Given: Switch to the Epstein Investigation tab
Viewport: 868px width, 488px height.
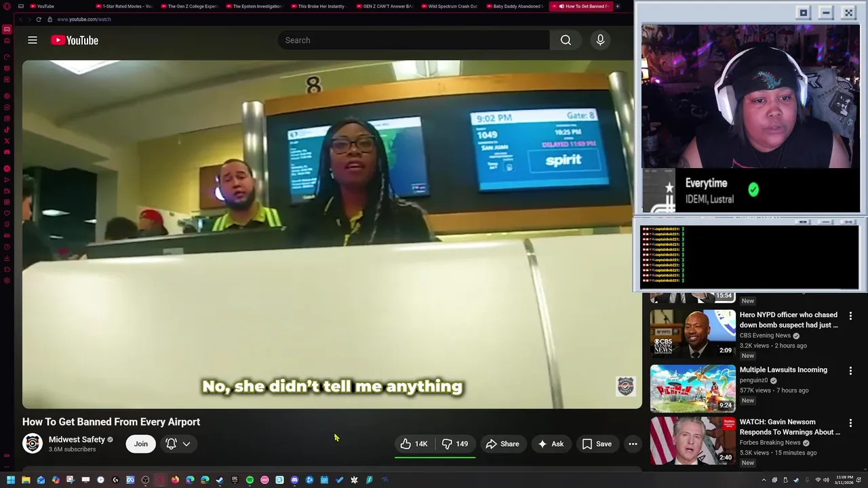Looking at the screenshot, I should coord(254,6).
